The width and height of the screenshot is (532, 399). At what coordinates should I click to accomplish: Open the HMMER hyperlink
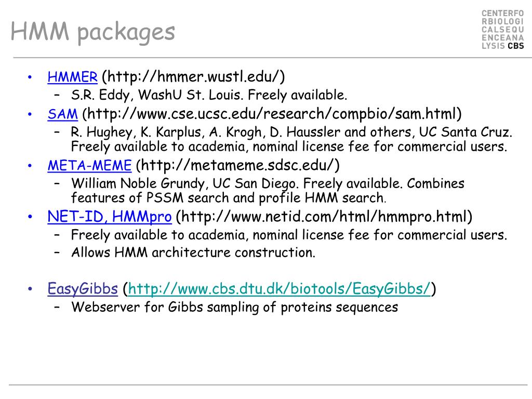coord(72,77)
